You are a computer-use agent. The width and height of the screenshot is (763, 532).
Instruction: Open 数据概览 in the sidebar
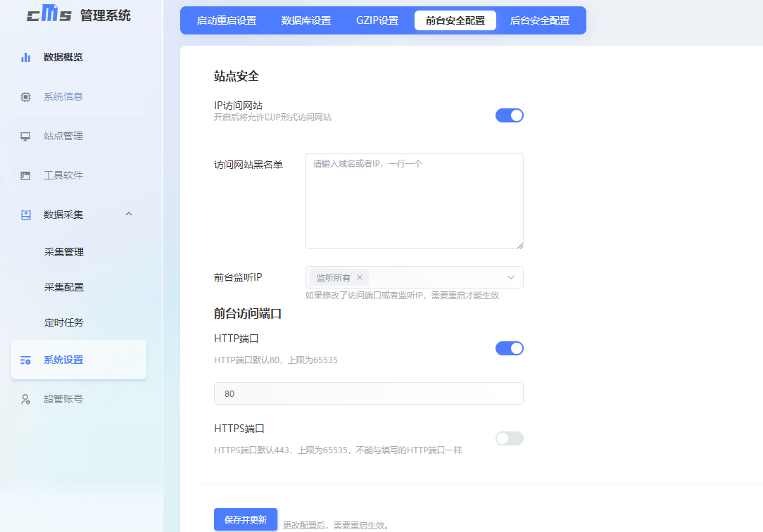pos(63,58)
